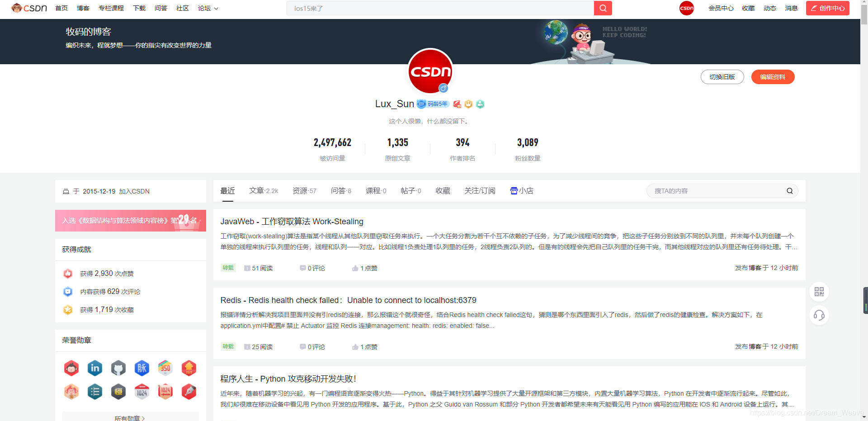This screenshot has width=868, height=421.
Task: Click the 2,497,662 被访问量 statistic
Action: coord(333,149)
